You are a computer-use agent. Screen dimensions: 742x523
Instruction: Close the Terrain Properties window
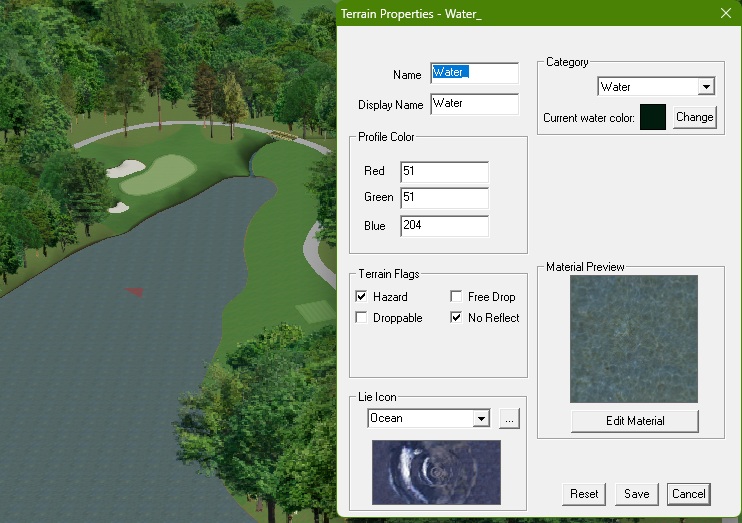[x=726, y=13]
